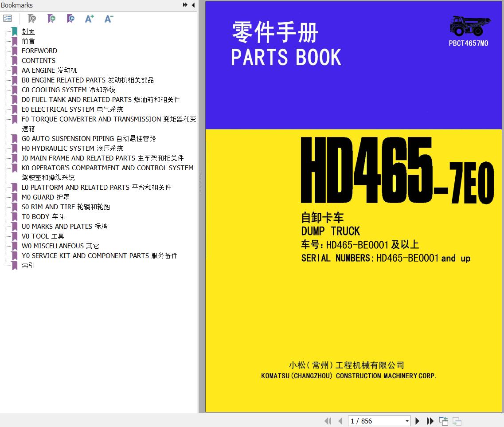Select the W0 MISCELLANEOUS 其它 bookmark
Screen dimensions: 504x427
tap(60, 246)
